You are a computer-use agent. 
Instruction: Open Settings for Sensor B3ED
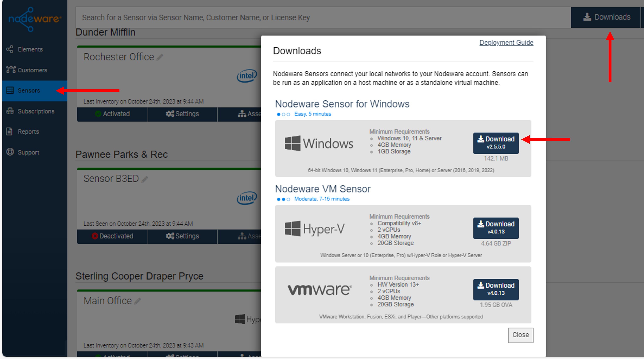182,236
